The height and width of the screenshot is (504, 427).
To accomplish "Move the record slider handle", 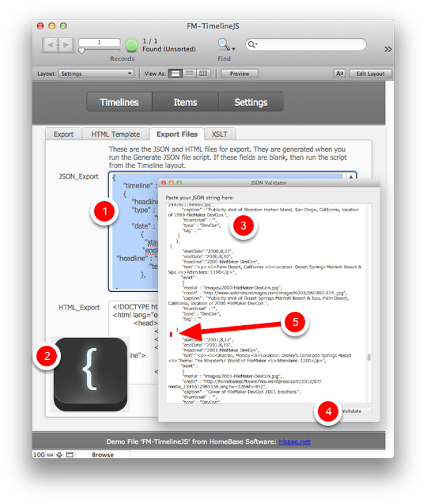I will [81, 51].
